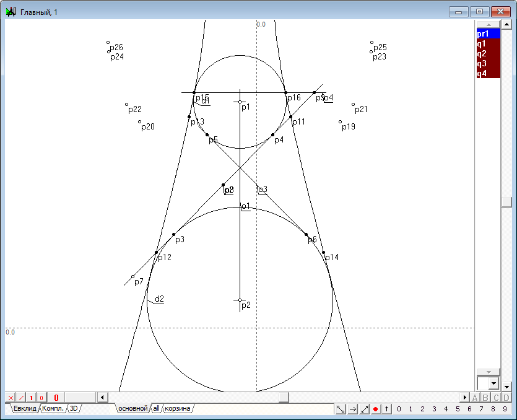
Task: Click point p11 on the tangent line
Action: (290, 117)
